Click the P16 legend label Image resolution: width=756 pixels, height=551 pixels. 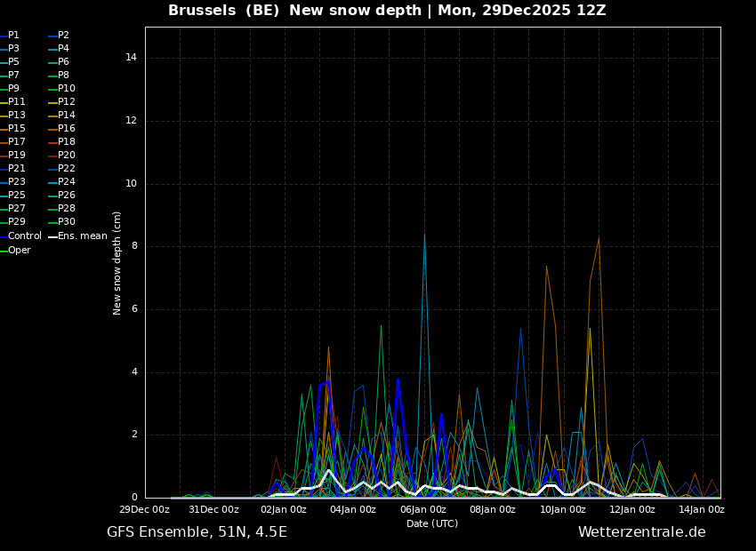coord(62,128)
